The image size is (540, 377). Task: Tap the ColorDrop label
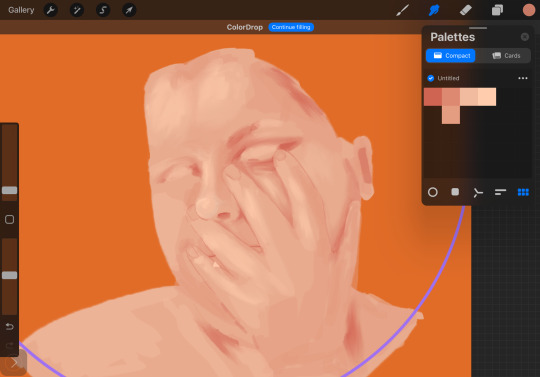point(245,27)
